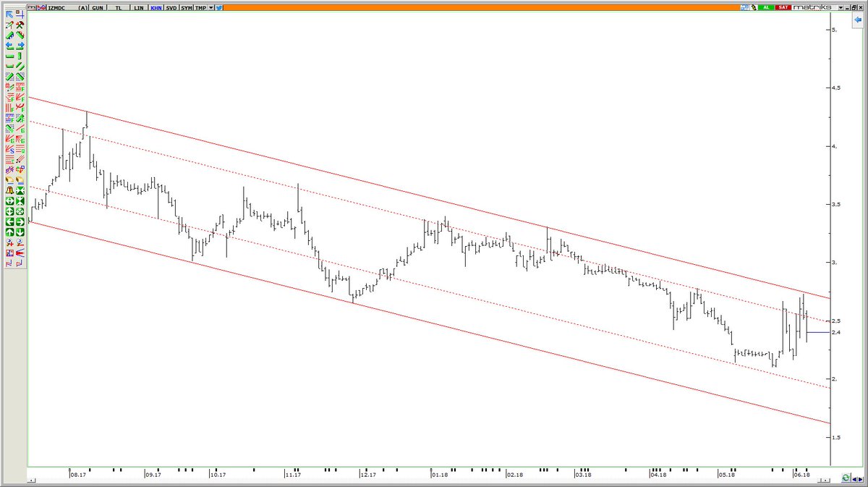This screenshot has width=868, height=487.
Task: Open the TL currency selector
Action: (118, 7)
